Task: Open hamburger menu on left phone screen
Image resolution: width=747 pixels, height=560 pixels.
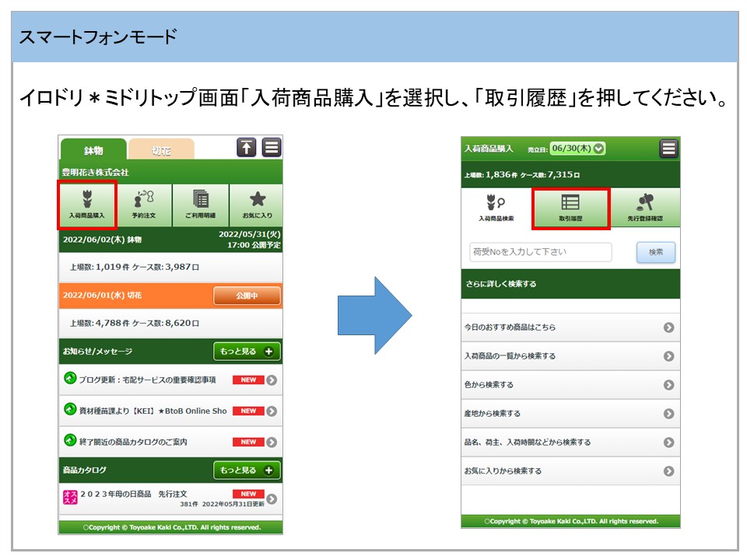Action: point(271,148)
